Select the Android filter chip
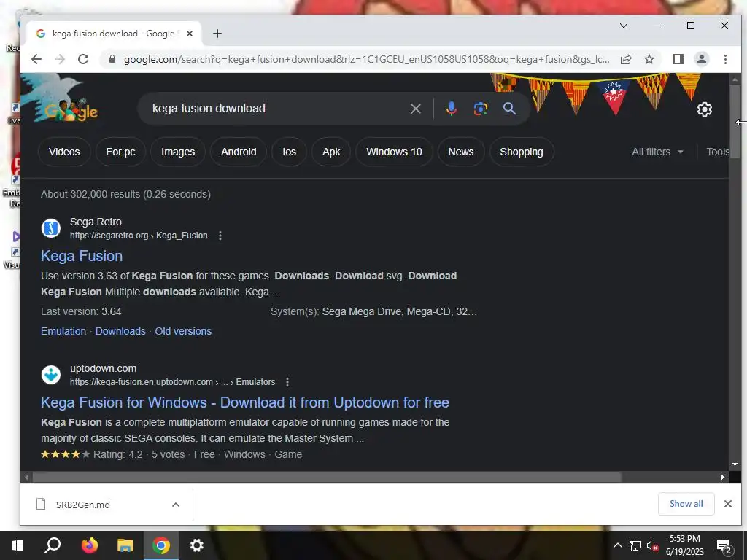This screenshot has height=560, width=747. pyautogui.click(x=239, y=152)
